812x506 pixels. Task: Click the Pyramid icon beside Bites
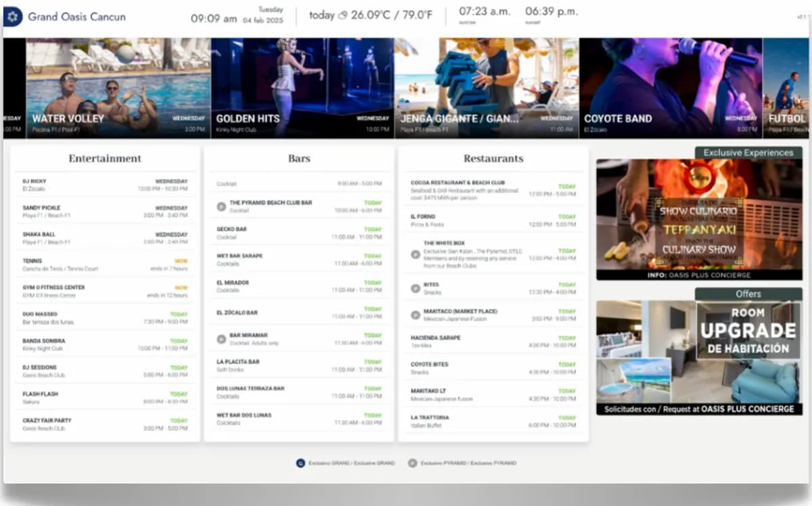tap(415, 288)
